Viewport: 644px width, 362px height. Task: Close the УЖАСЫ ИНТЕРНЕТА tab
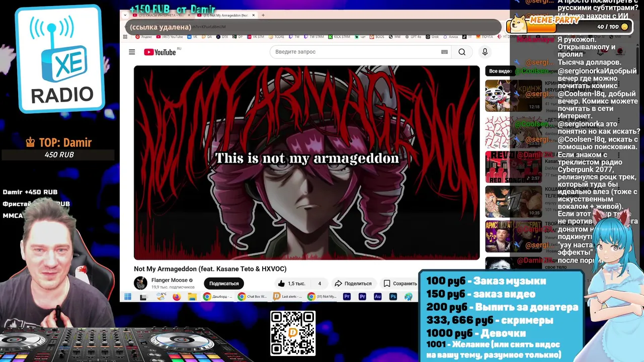pos(189,15)
